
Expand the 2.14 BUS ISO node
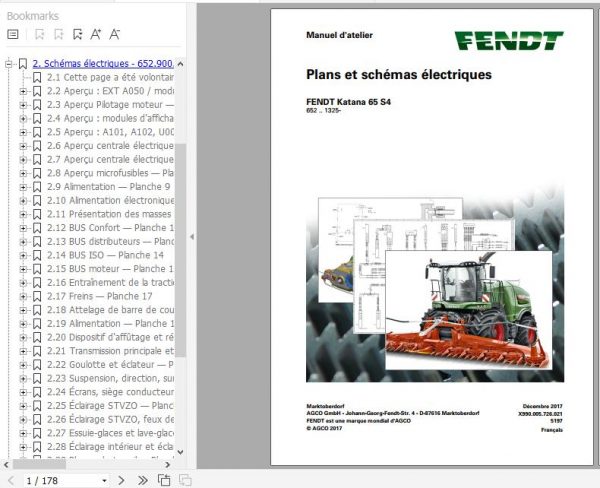pyautogui.click(x=23, y=255)
